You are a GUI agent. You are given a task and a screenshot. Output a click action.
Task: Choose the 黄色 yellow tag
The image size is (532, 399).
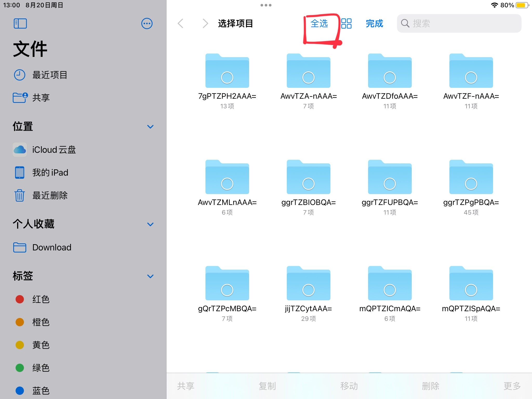[32, 345]
